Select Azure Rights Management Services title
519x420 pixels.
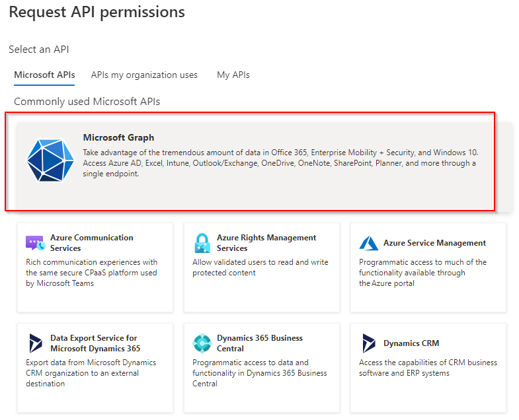pyautogui.click(x=266, y=243)
